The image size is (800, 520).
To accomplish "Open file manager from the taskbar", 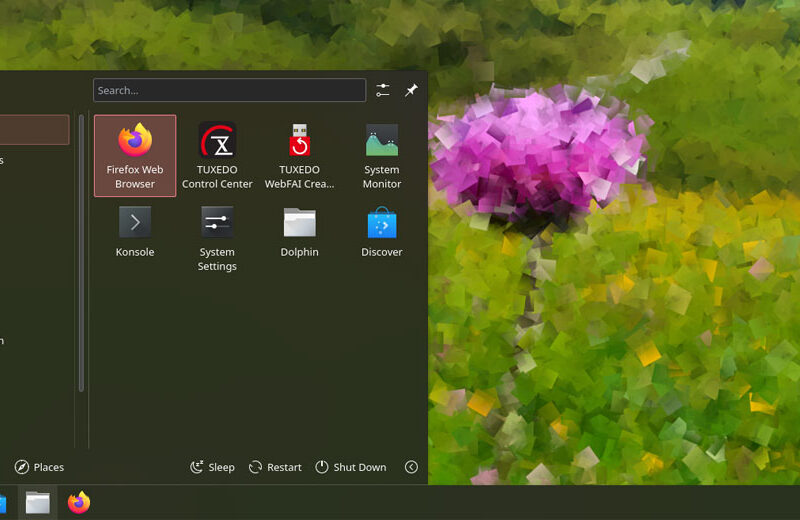I will pos(38,503).
